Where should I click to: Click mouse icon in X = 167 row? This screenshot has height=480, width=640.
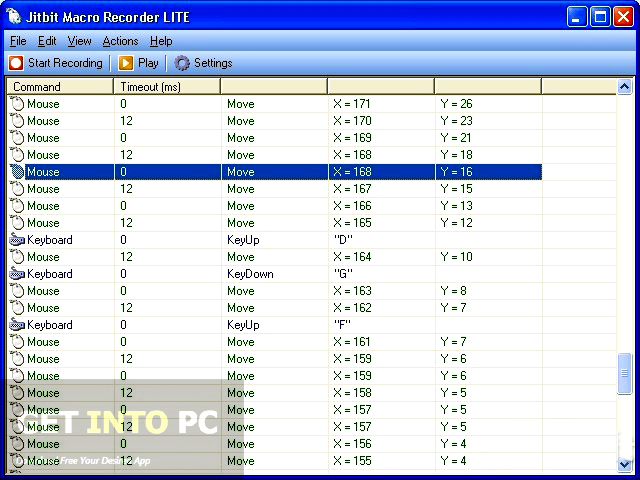pyautogui.click(x=17, y=189)
